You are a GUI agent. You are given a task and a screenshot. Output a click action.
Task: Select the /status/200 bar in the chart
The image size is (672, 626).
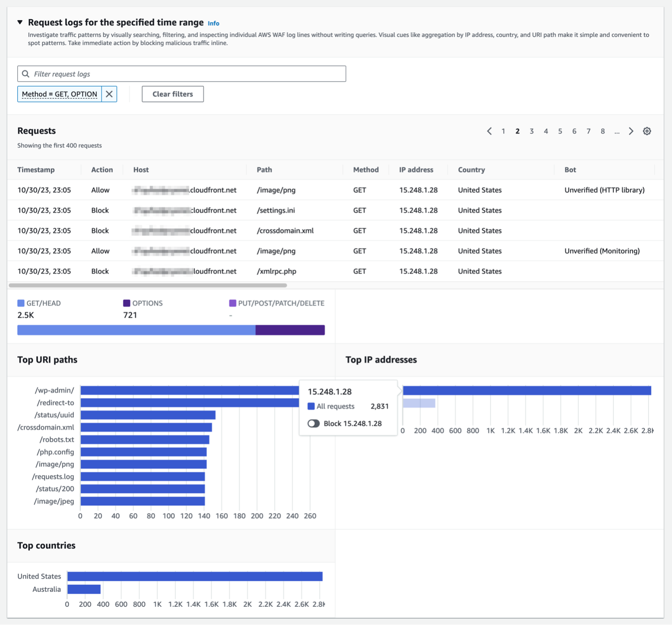(143, 489)
